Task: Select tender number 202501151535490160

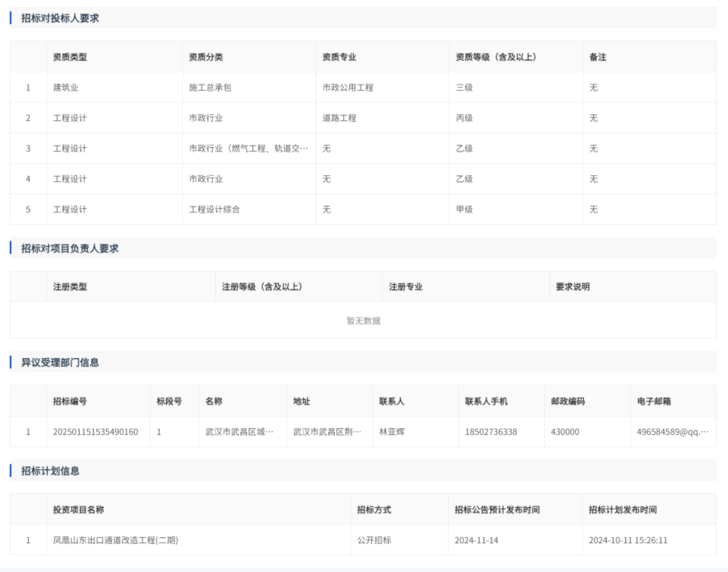Action: pyautogui.click(x=95, y=432)
